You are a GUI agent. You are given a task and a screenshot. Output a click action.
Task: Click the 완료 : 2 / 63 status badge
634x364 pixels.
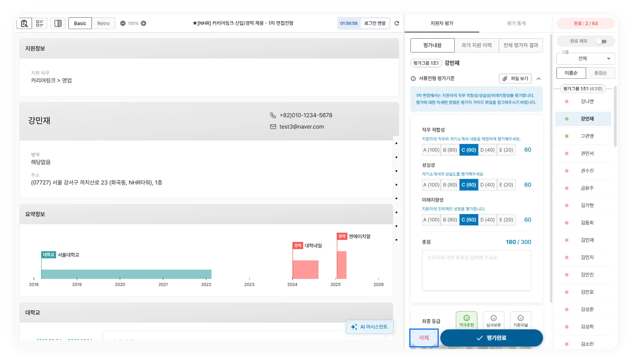coord(585,23)
